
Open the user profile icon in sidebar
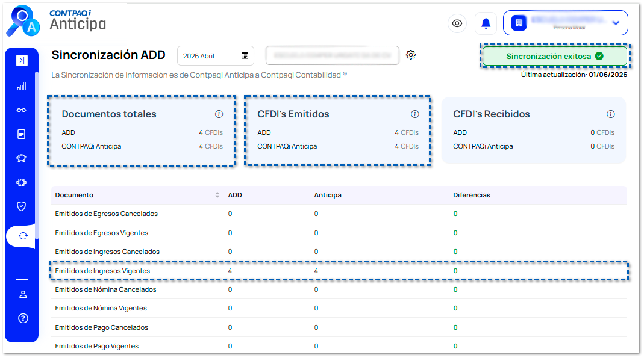23,294
